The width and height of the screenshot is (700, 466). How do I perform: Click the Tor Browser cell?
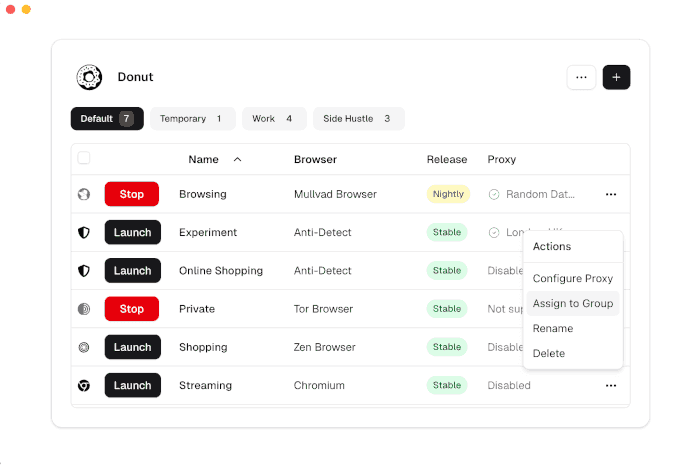point(323,309)
